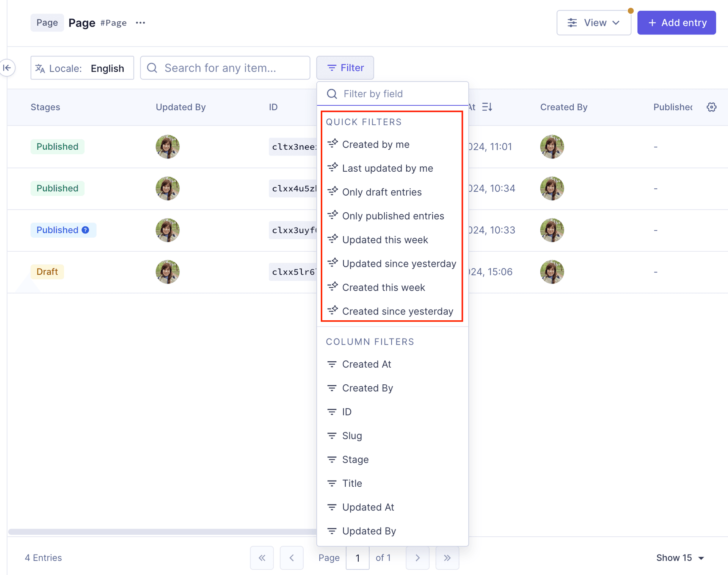
Task: Click the Filter button
Action: [x=345, y=68]
